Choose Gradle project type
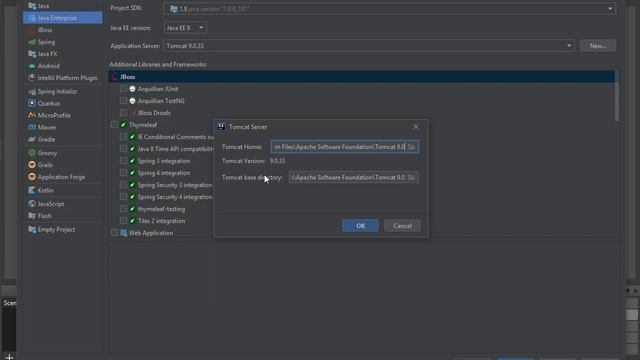This screenshot has width=640, height=360. point(46,139)
